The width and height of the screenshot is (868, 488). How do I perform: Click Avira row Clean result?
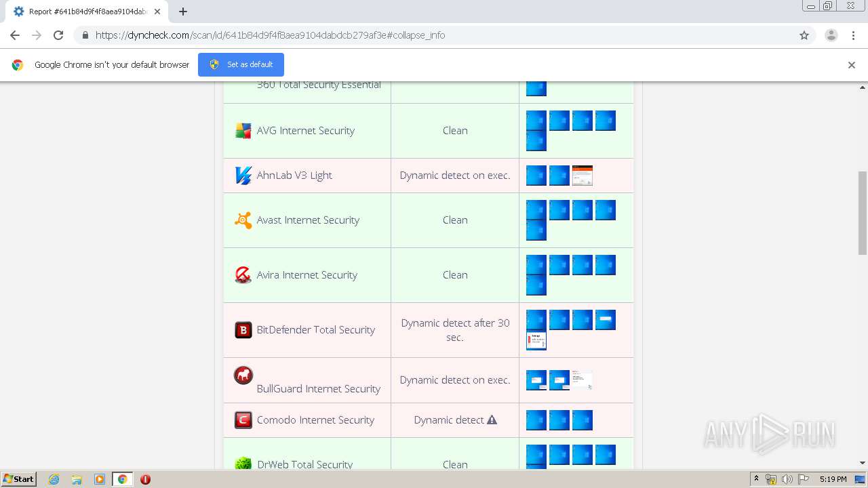[455, 275]
